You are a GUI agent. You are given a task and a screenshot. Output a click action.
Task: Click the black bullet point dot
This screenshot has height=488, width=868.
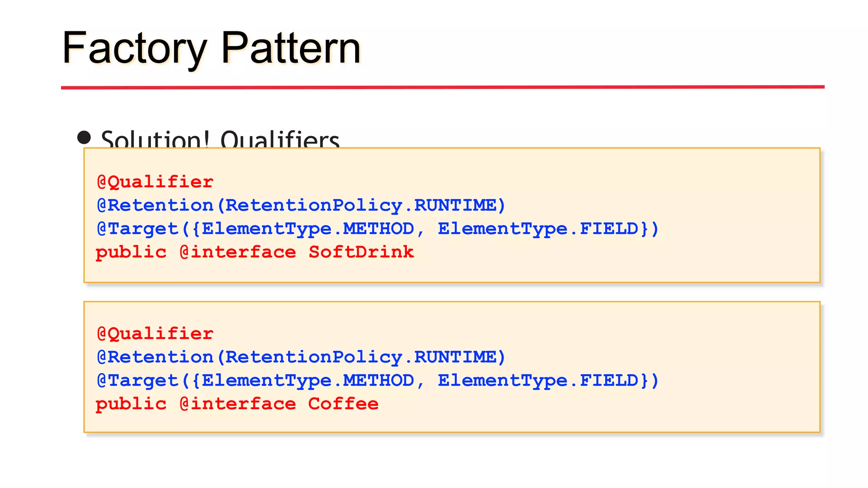click(84, 137)
